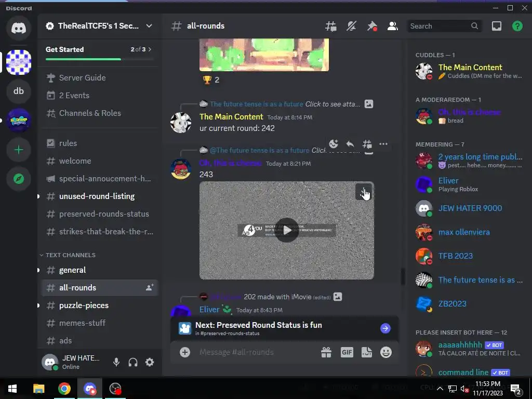Click Add Reaction icon on message toolbar
The image size is (532, 399).
tap(334, 144)
